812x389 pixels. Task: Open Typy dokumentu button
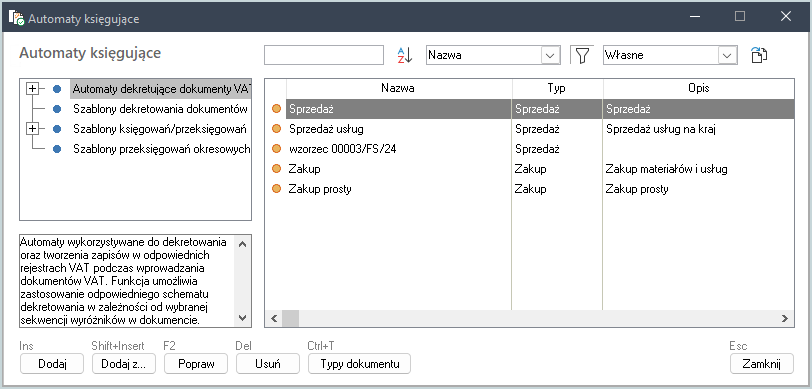[359, 364]
